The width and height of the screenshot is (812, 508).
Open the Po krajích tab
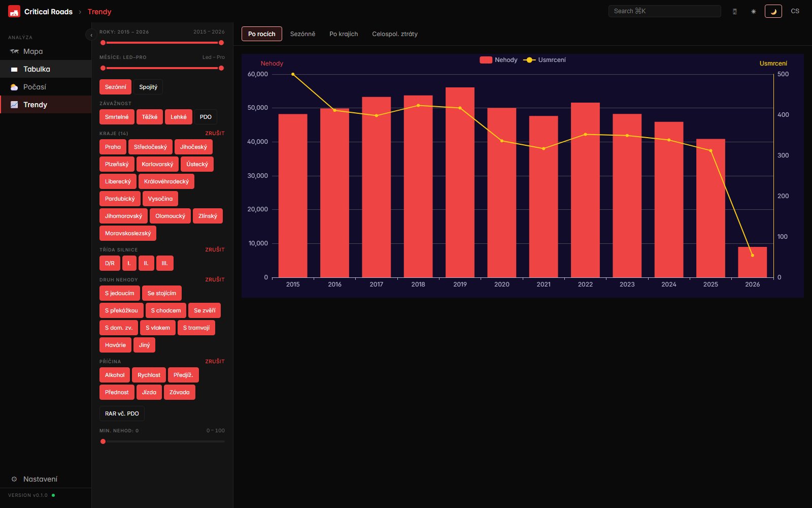coord(344,34)
